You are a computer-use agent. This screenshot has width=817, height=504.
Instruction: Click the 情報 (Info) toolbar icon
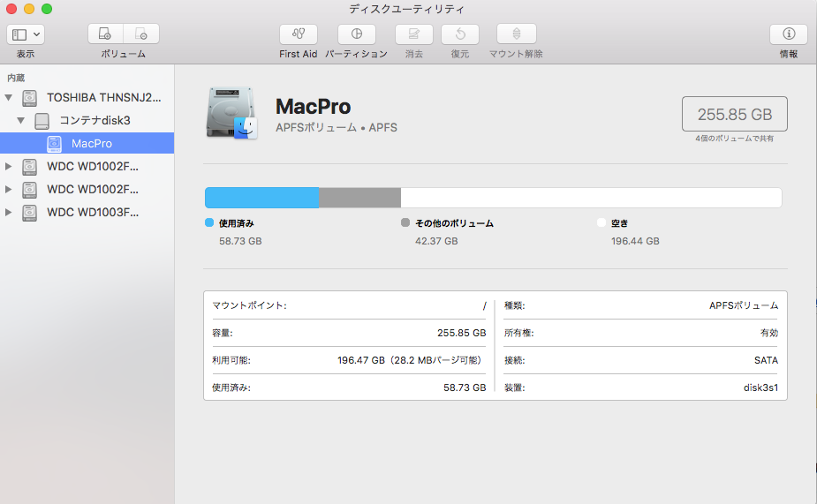(x=788, y=34)
